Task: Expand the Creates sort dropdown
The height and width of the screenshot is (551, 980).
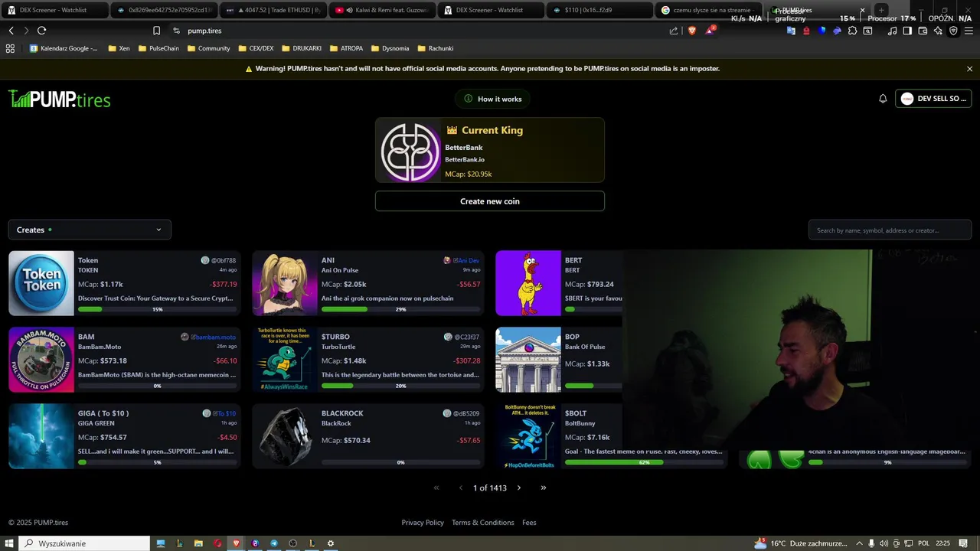Action: tap(90, 230)
